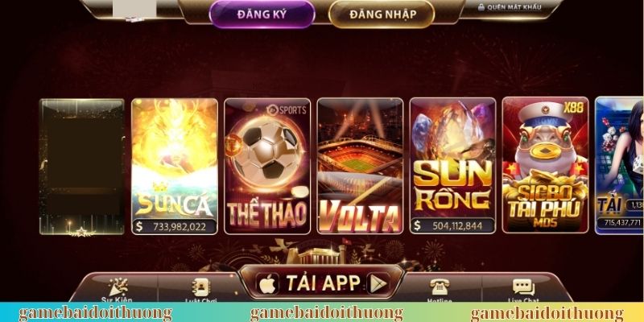Click the Sun Rồng jackpot amount 504,112,844

457,225
